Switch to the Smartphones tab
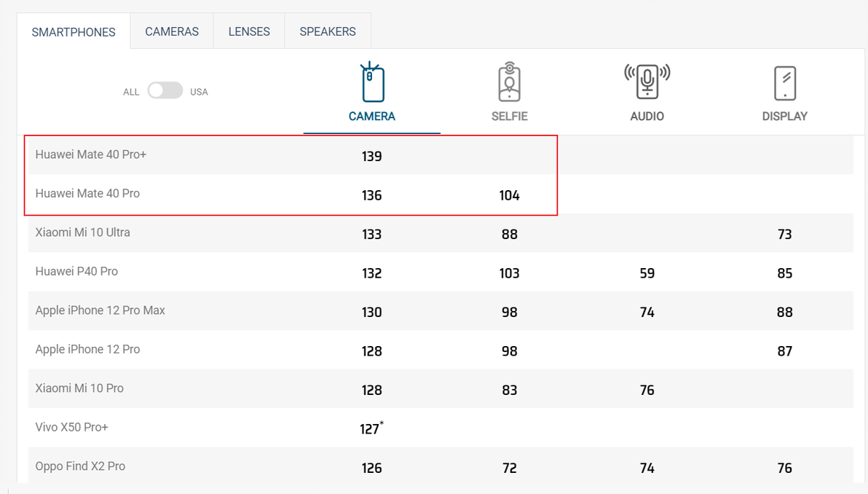 (74, 32)
